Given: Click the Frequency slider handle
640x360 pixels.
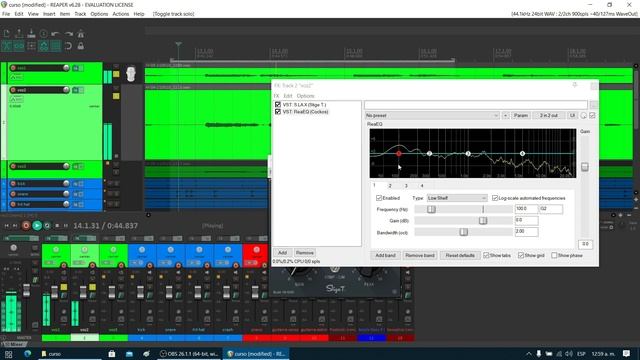Looking at the screenshot, I should (431, 209).
